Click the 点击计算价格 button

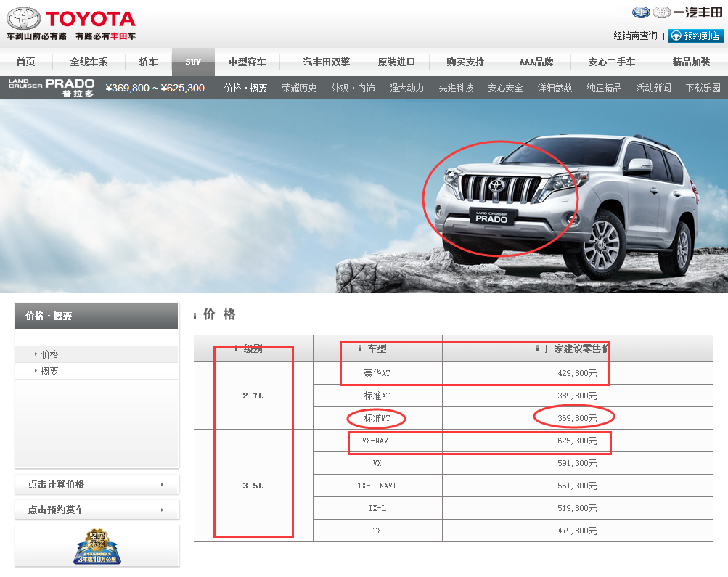pos(97,484)
